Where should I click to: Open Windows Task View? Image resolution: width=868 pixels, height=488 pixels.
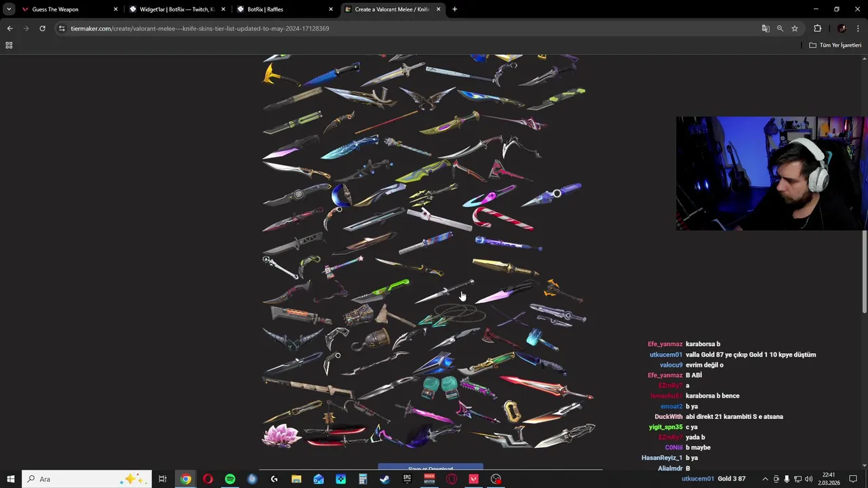pyautogui.click(x=163, y=479)
